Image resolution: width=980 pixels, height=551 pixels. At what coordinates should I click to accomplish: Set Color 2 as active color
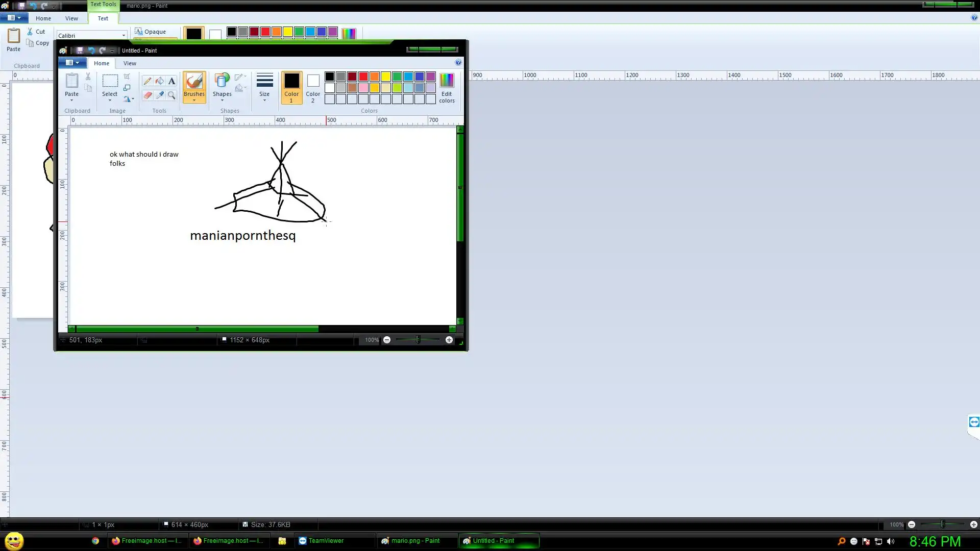click(313, 88)
